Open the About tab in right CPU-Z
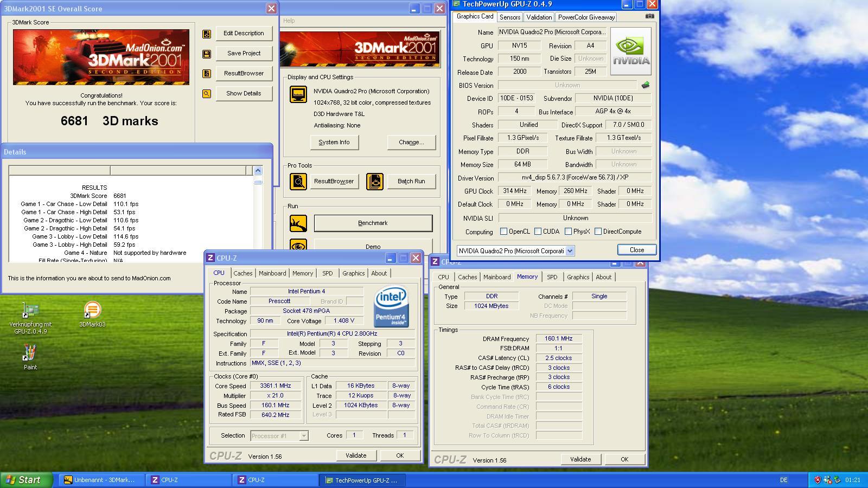 [x=603, y=277]
